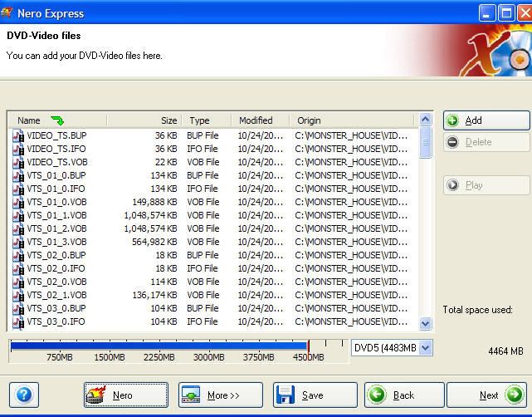Click the file list scroll up arrow
The image size is (532, 417).
[426, 120]
